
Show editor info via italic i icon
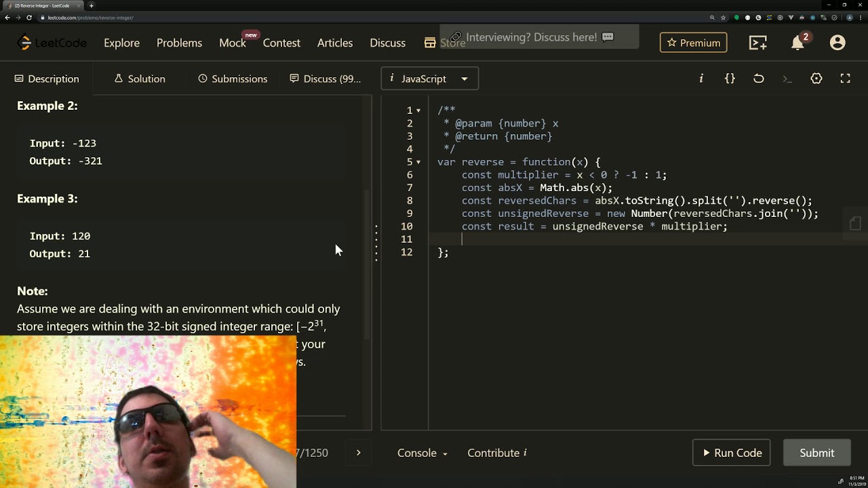click(x=701, y=79)
